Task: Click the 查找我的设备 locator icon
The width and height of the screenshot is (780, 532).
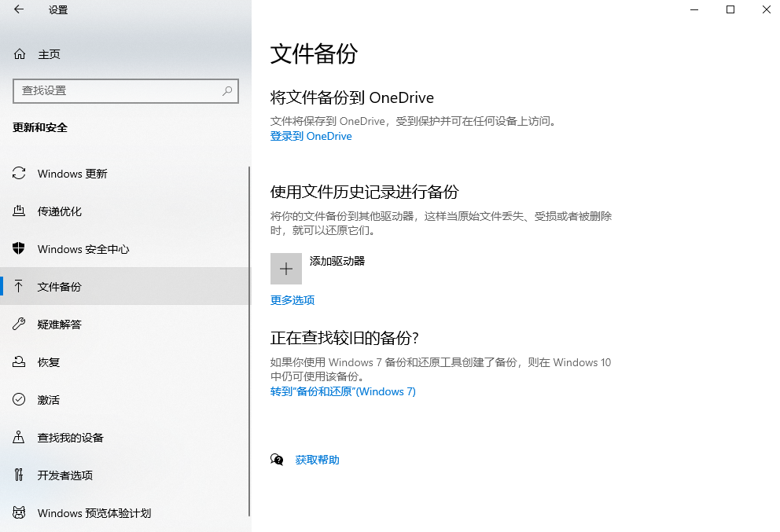Action: 19,437
